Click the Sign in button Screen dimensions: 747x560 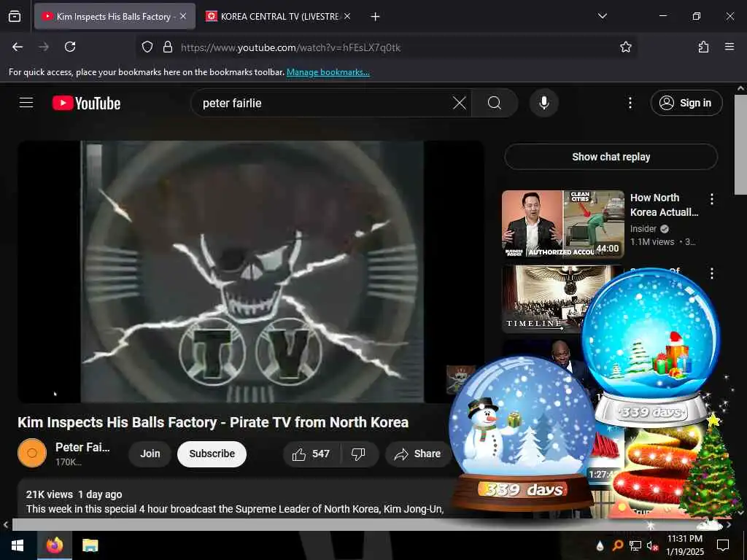[x=686, y=103]
